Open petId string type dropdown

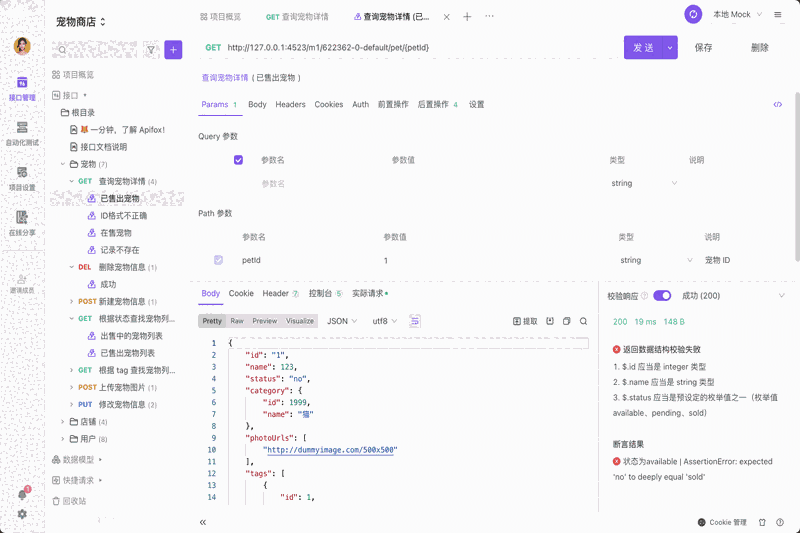click(x=656, y=260)
